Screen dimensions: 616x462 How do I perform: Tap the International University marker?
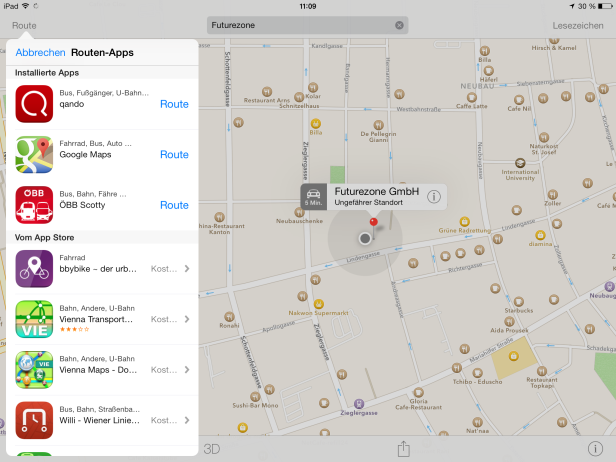tap(520, 163)
